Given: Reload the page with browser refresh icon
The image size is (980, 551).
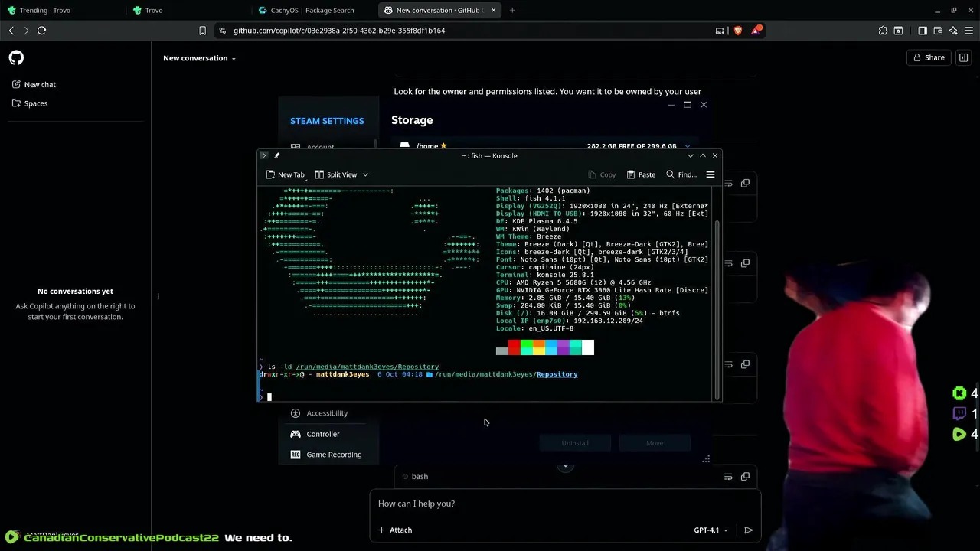Looking at the screenshot, I should click(x=41, y=31).
